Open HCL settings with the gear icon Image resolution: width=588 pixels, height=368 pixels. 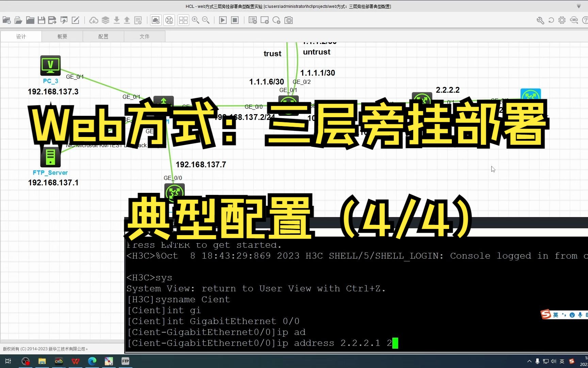click(x=562, y=20)
